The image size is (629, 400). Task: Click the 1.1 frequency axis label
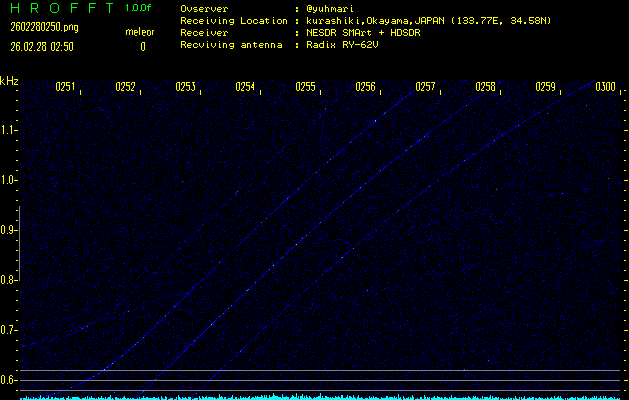pyautogui.click(x=9, y=130)
